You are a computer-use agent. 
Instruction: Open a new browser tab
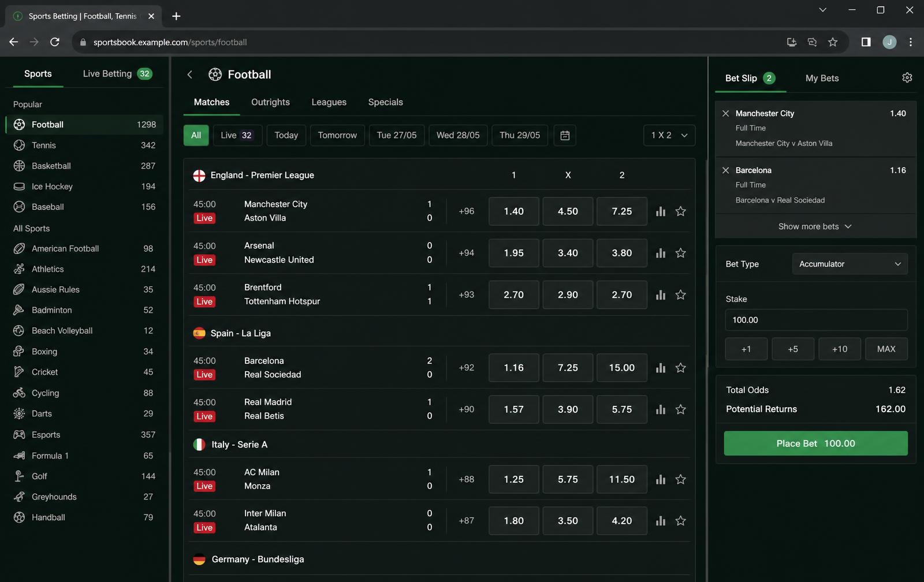point(176,16)
